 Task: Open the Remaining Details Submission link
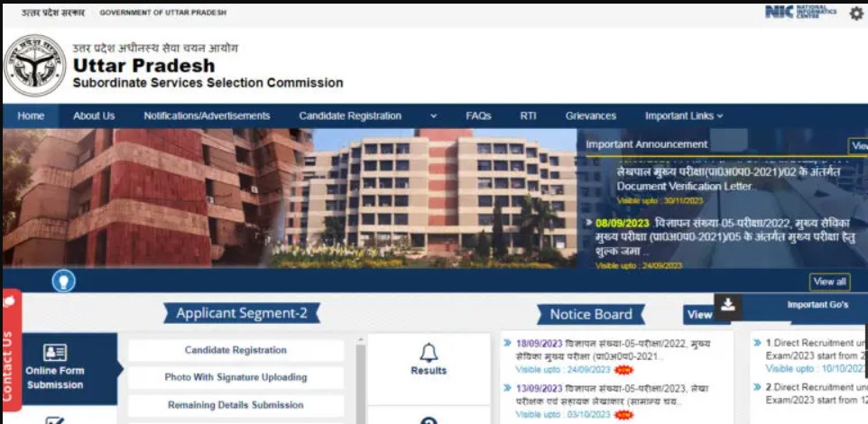(x=235, y=405)
